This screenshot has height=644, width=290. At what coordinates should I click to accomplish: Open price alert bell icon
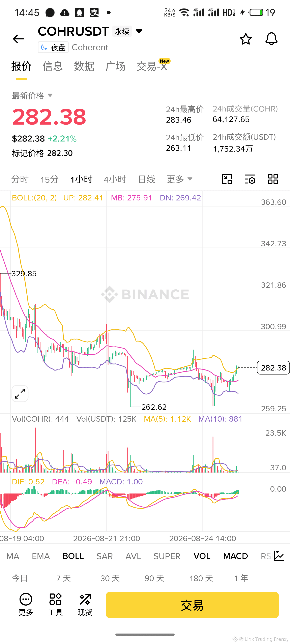pyautogui.click(x=271, y=39)
